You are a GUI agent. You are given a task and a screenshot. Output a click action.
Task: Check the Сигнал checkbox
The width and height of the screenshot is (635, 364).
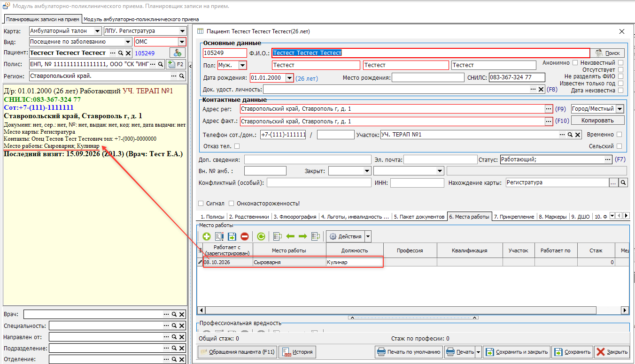pyautogui.click(x=201, y=204)
